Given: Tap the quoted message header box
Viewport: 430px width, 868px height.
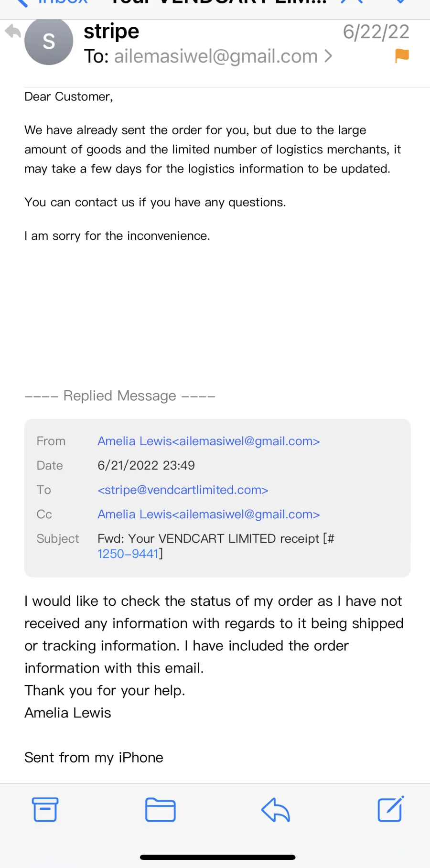Looking at the screenshot, I should 217,498.
